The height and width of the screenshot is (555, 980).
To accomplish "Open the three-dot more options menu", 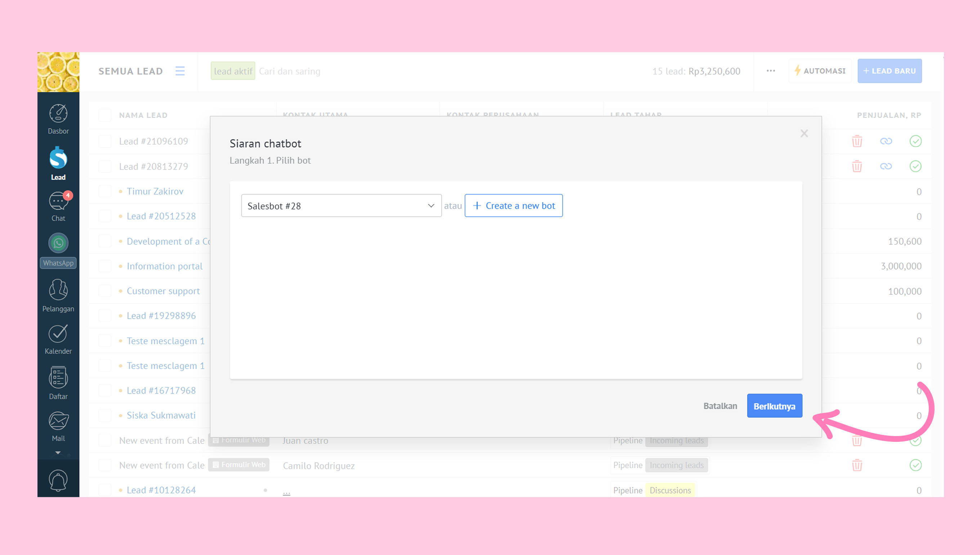I will point(770,71).
